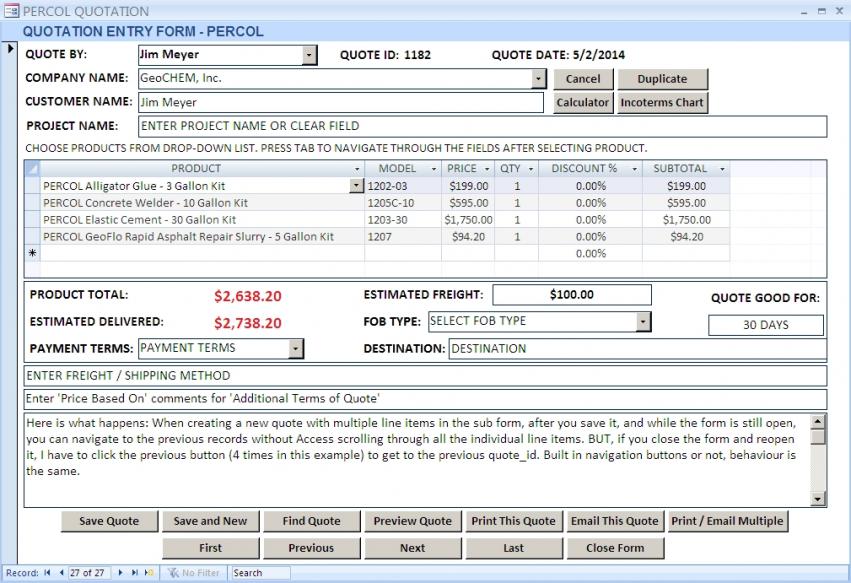Open PRODUCT column header filter arrow
Image resolution: width=851 pixels, height=583 pixels.
357,169
